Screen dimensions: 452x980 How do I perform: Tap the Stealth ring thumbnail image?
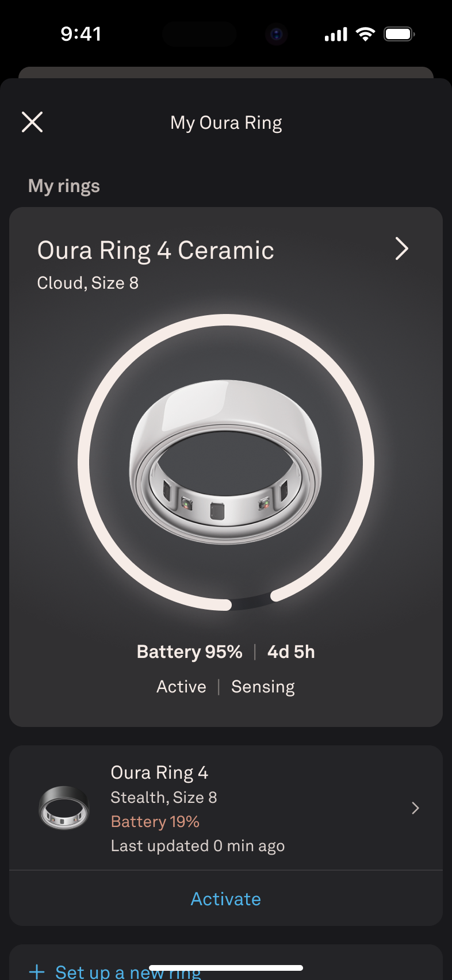pyautogui.click(x=64, y=808)
